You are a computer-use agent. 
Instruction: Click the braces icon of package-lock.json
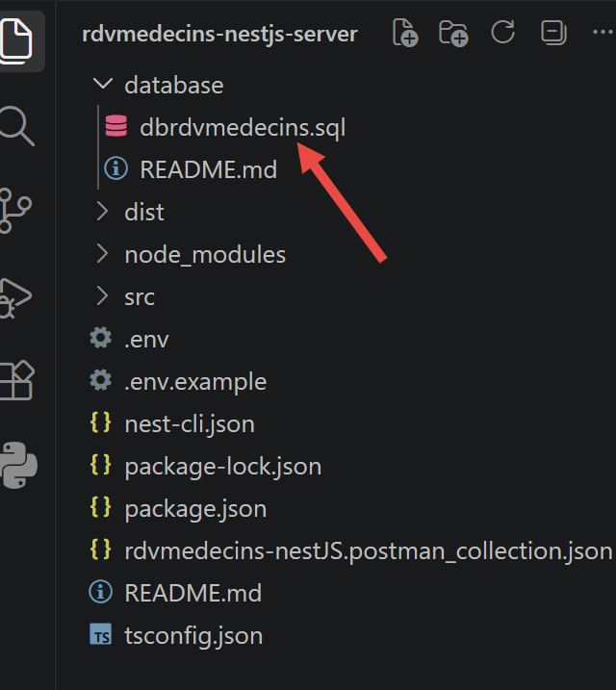point(101,465)
